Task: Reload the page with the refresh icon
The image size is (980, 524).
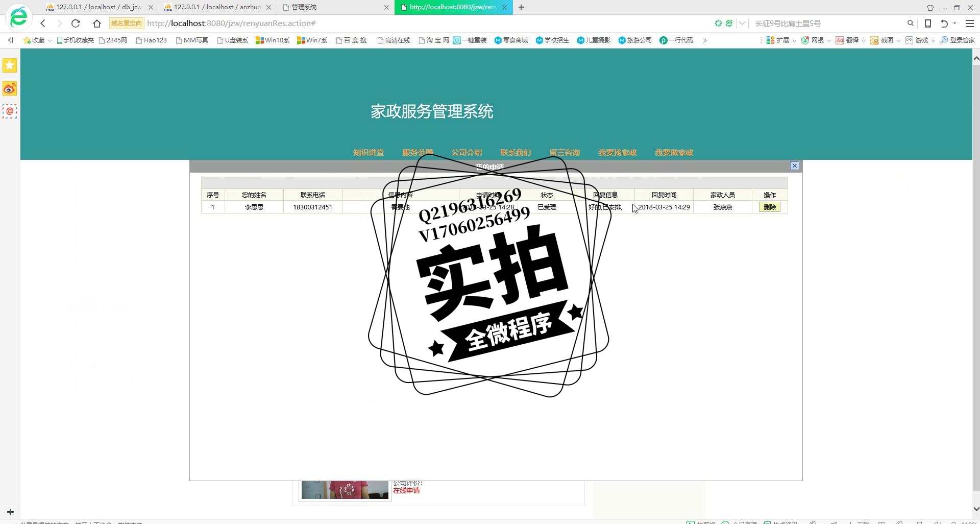Action: [76, 23]
